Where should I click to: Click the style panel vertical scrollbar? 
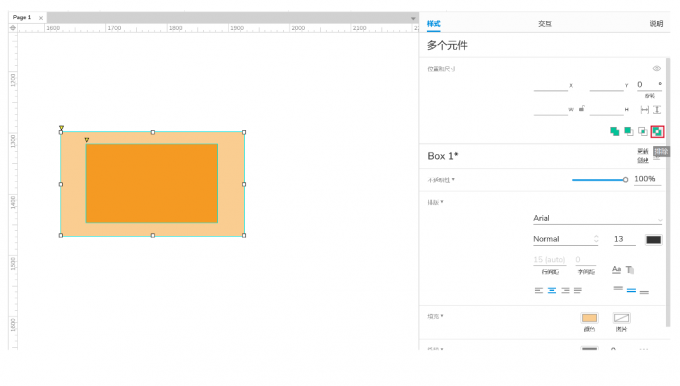tap(668, 193)
